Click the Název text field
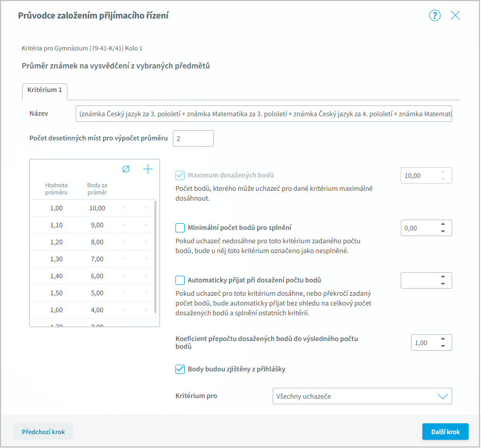 coord(263,114)
